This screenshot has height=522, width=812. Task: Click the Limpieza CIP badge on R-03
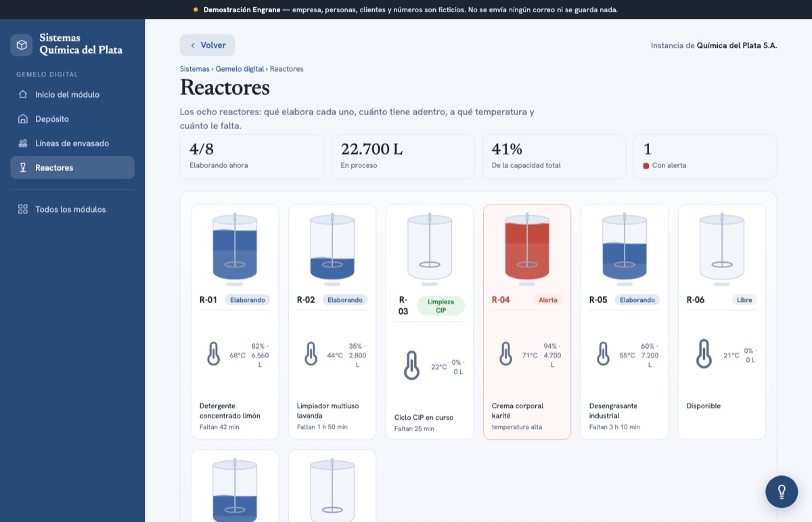(x=441, y=305)
